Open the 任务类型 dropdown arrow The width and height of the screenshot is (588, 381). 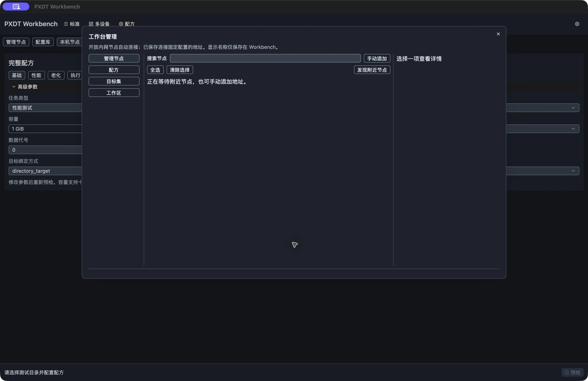tap(573, 108)
